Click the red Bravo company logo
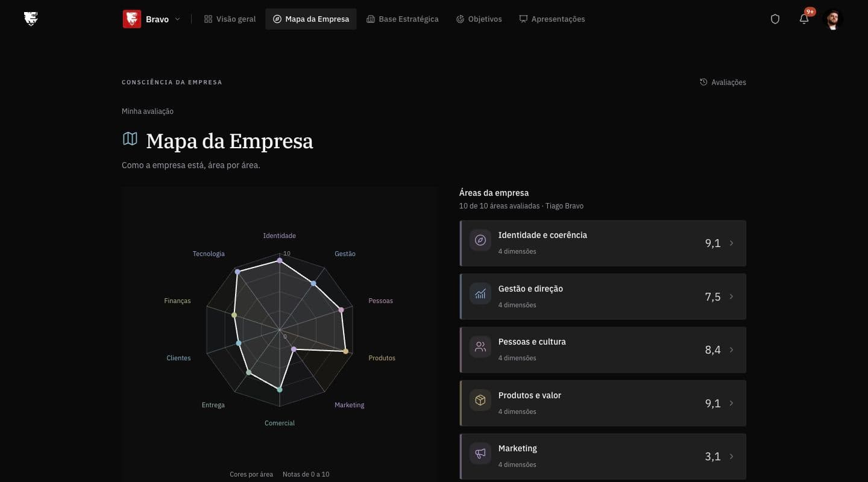This screenshot has height=482, width=868. point(132,19)
